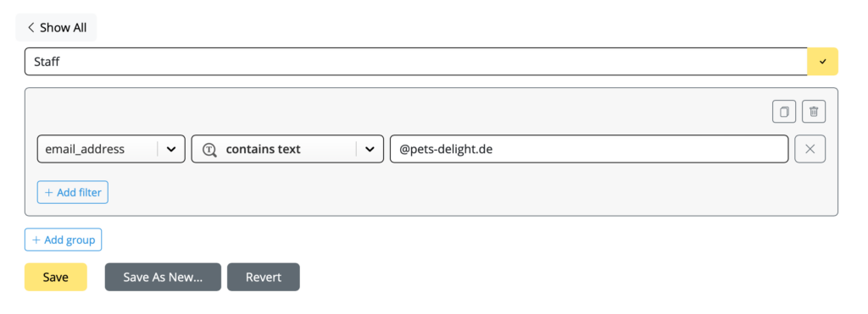Click the Add filter button
Screen dimensions: 868x314
73,192
